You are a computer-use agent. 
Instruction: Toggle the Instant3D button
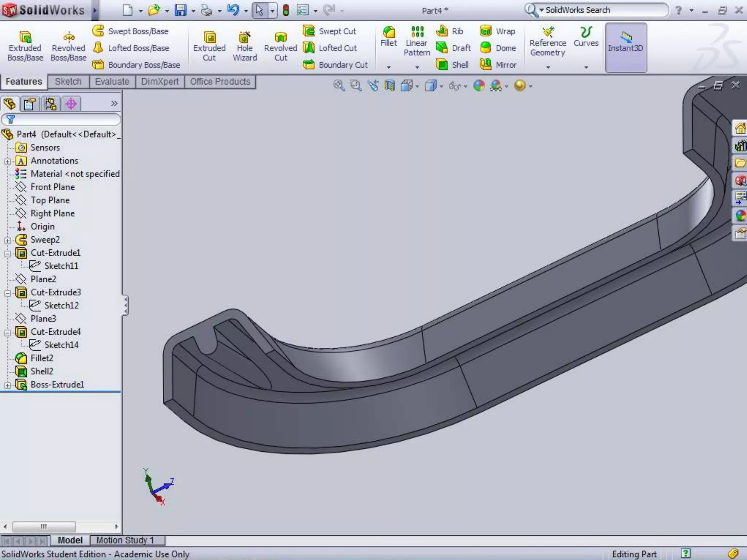(x=626, y=47)
